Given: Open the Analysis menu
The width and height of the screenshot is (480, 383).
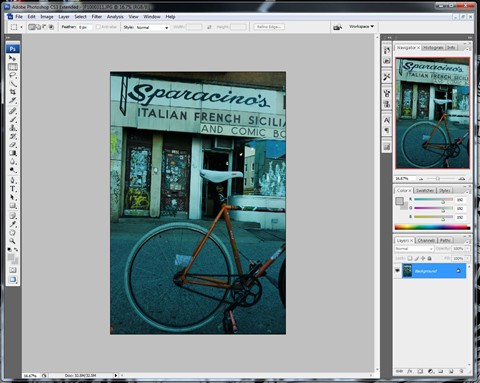Looking at the screenshot, I should (115, 17).
